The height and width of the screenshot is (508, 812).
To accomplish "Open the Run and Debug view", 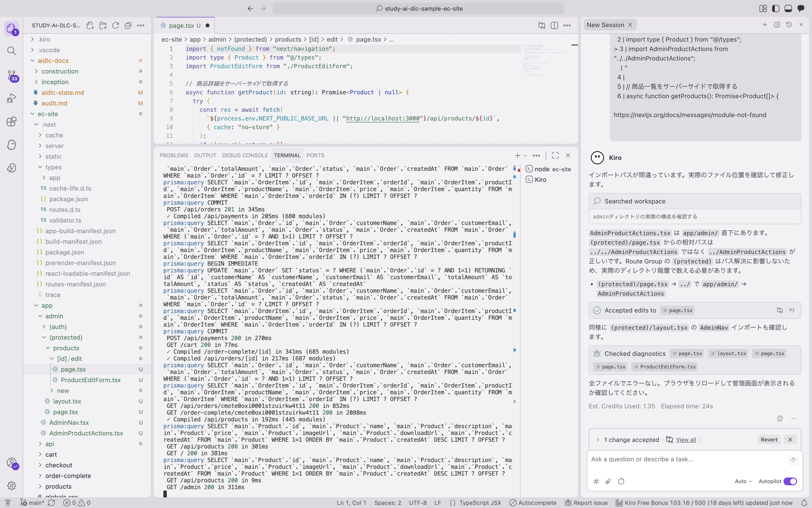I will (11, 98).
